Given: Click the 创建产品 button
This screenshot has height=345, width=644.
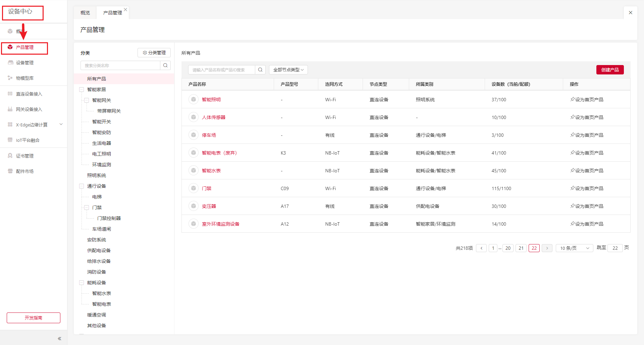Looking at the screenshot, I should click(610, 70).
